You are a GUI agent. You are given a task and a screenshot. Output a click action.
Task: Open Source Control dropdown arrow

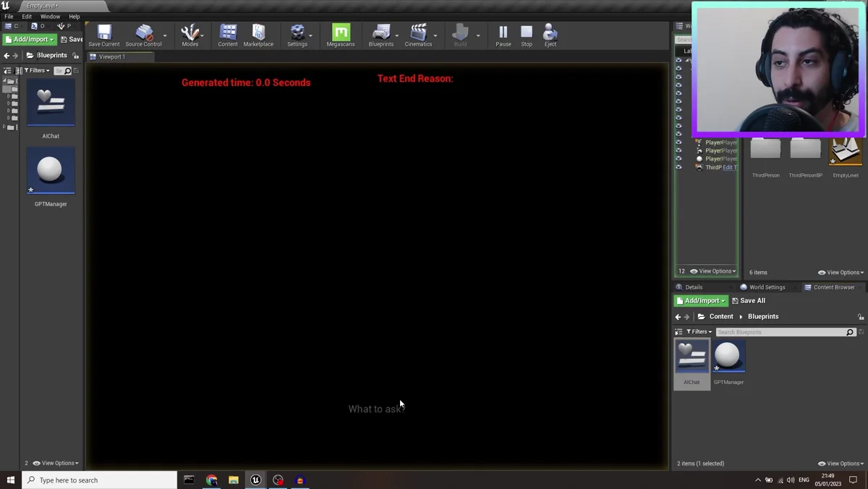165,35
